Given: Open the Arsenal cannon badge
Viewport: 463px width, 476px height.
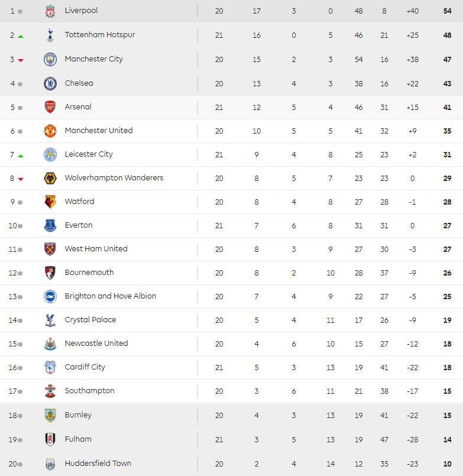Looking at the screenshot, I should [50, 107].
